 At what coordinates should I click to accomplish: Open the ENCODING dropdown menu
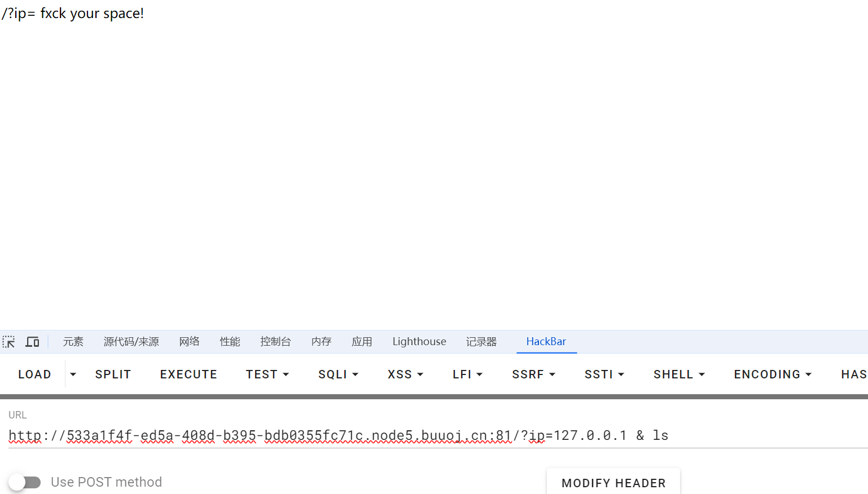(x=772, y=374)
